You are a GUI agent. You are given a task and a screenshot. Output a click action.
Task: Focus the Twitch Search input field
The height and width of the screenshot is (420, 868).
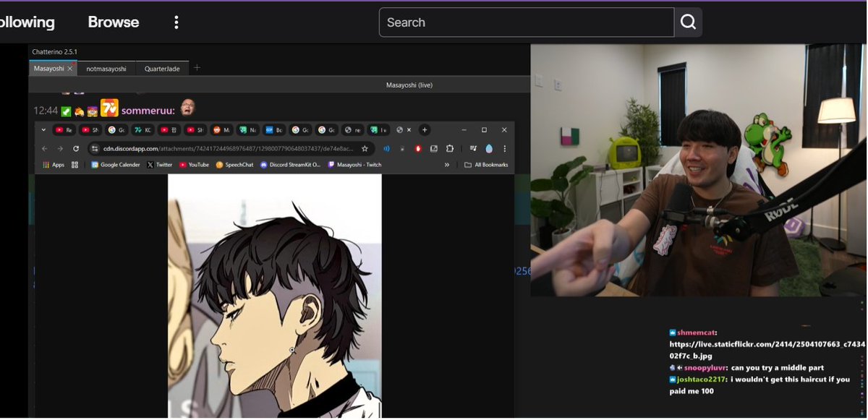coord(527,22)
